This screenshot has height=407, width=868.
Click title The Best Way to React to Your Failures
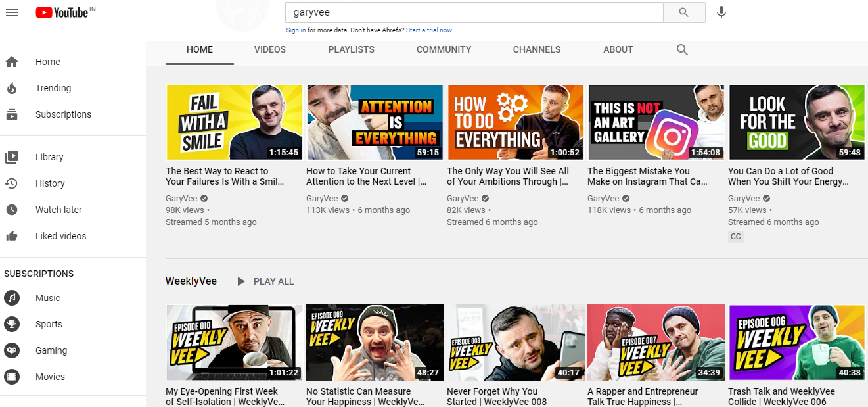tap(225, 176)
